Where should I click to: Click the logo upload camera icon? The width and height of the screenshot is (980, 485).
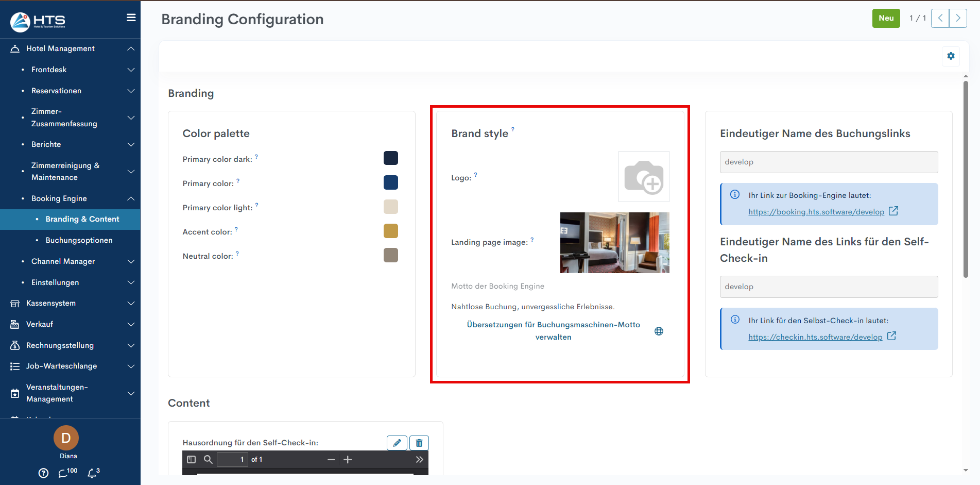pos(644,177)
